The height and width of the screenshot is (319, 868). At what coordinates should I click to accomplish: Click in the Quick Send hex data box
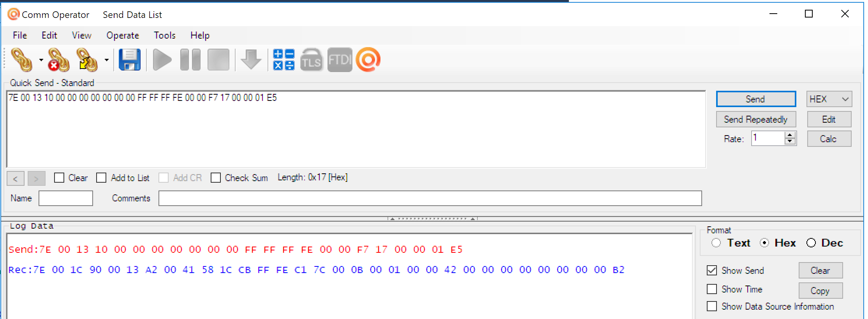(356, 129)
